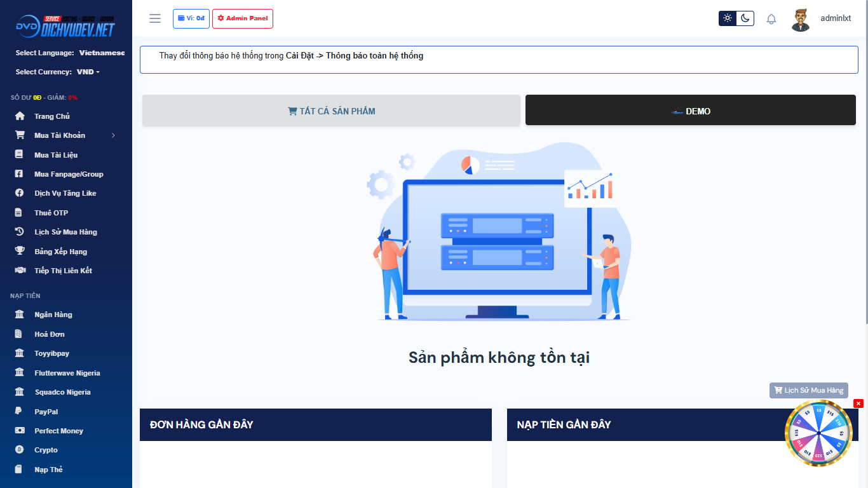The width and height of the screenshot is (868, 488).
Task: Click the Facebook icon beside Mua Fanpage/Group
Action: click(x=20, y=174)
